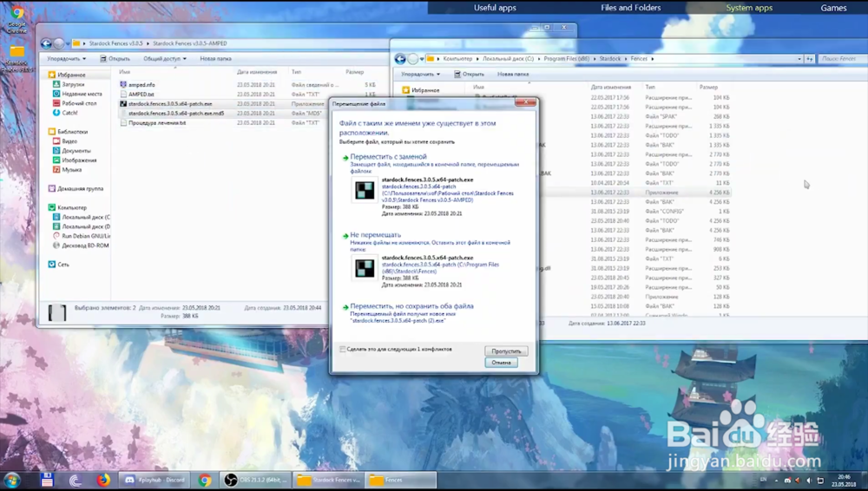Click taskbar clock showing 20:46

tap(844, 480)
